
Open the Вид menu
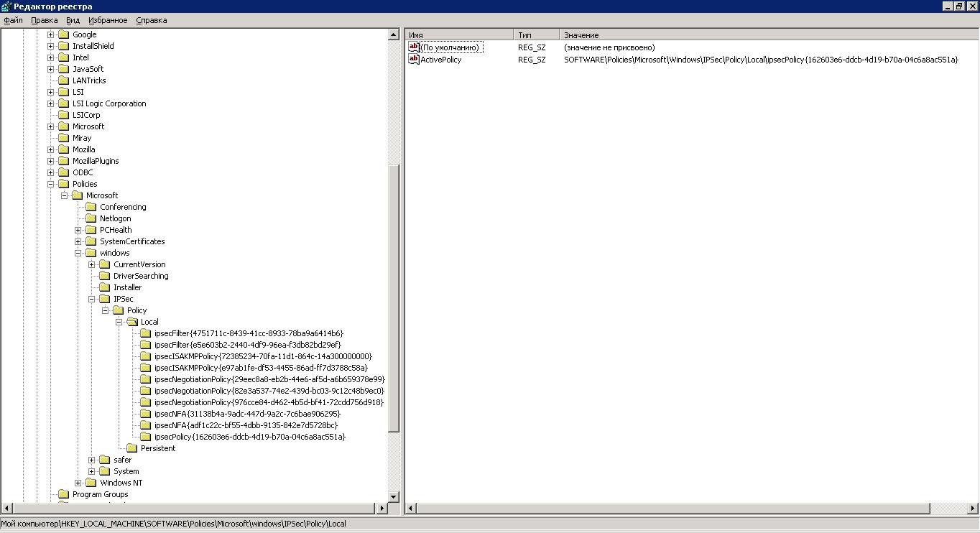coord(73,20)
